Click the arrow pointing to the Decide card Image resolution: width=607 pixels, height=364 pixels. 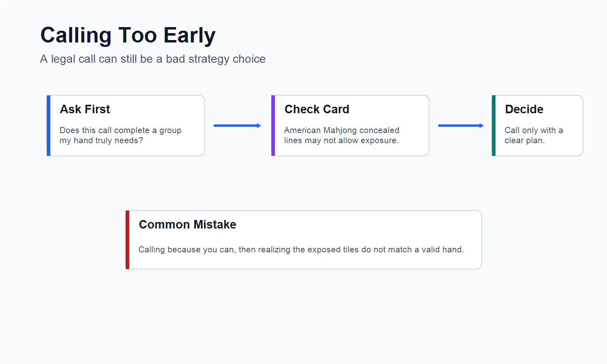(461, 125)
